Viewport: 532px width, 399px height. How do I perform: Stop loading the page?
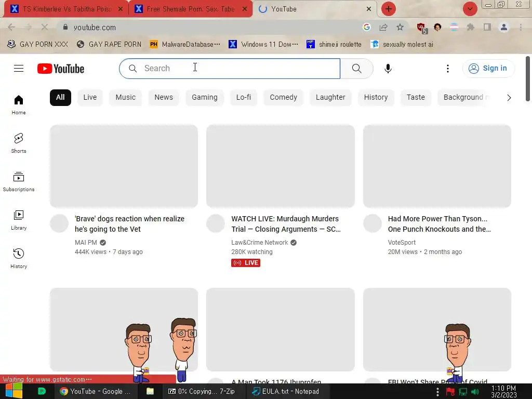[x=45, y=27]
